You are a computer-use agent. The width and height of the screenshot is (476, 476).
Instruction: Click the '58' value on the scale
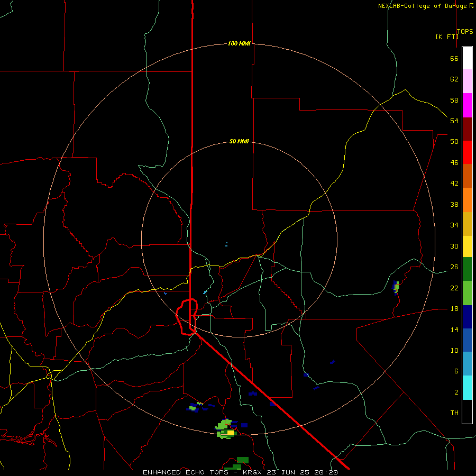pos(454,100)
